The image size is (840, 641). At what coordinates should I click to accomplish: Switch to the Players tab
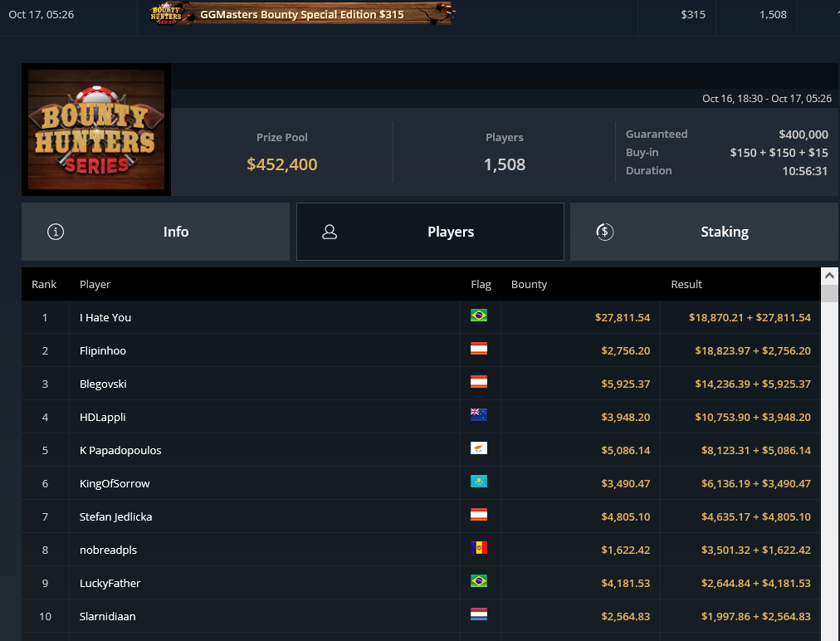430,232
